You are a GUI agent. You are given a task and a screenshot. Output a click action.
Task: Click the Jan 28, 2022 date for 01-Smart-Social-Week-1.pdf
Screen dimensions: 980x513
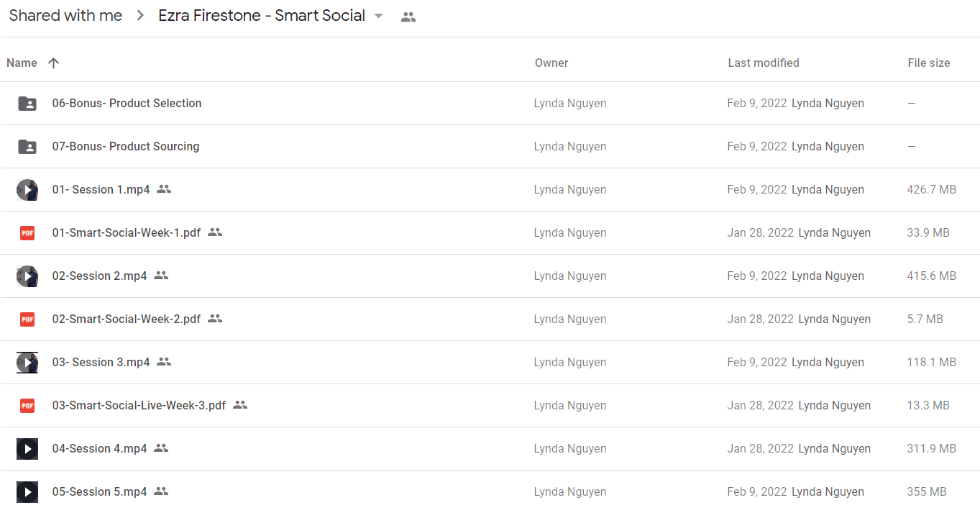coord(761,233)
